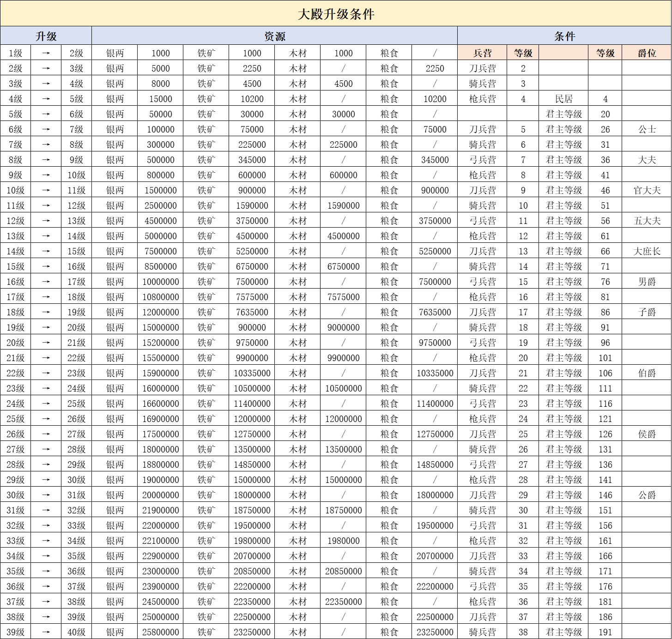Select the wood amount 9000000
Viewport: 672px width, 639px height.
(x=343, y=327)
